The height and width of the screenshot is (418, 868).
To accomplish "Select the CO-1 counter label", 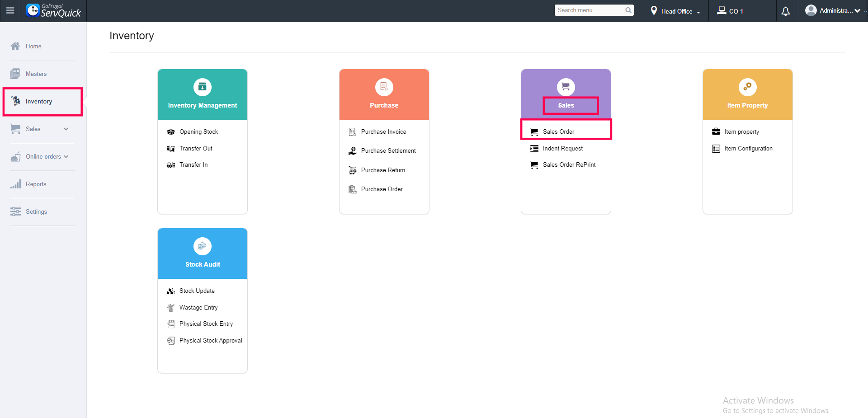I will [736, 11].
